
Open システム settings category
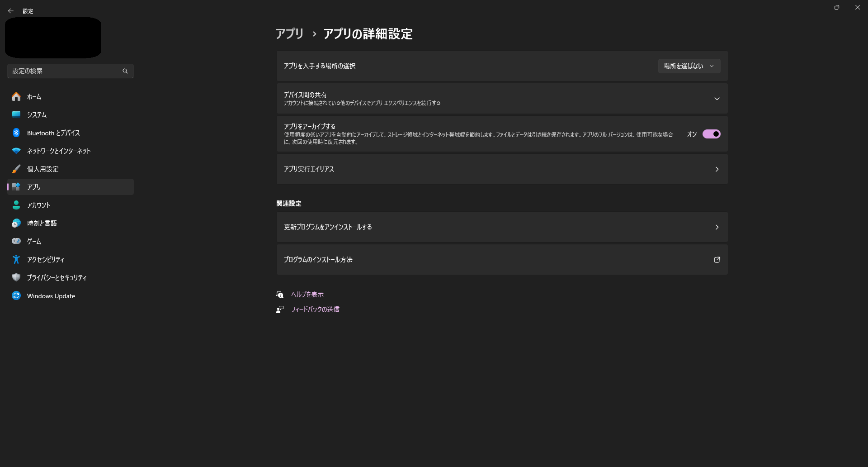pyautogui.click(x=71, y=114)
